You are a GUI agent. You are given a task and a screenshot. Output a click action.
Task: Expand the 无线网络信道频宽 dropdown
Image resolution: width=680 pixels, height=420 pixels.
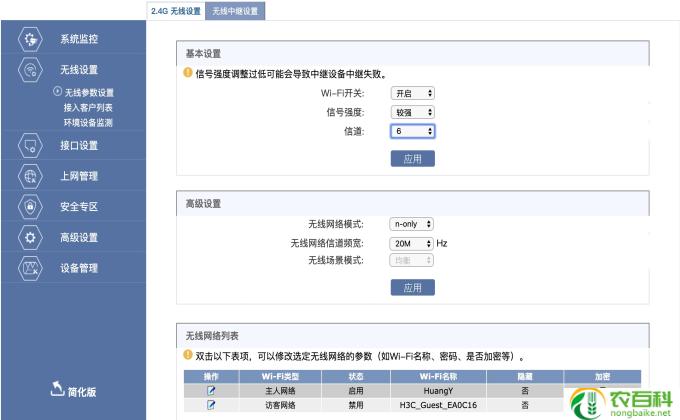(412, 243)
